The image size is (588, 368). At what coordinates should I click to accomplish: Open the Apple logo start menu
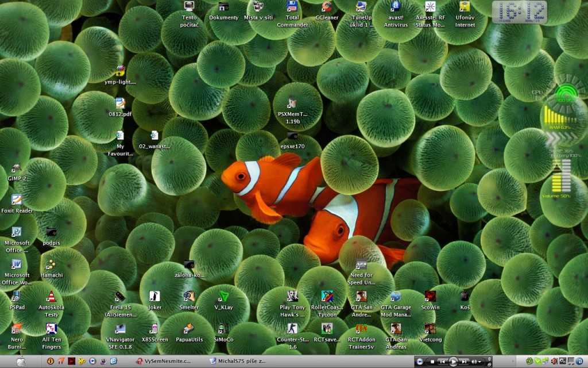[x=21, y=361]
